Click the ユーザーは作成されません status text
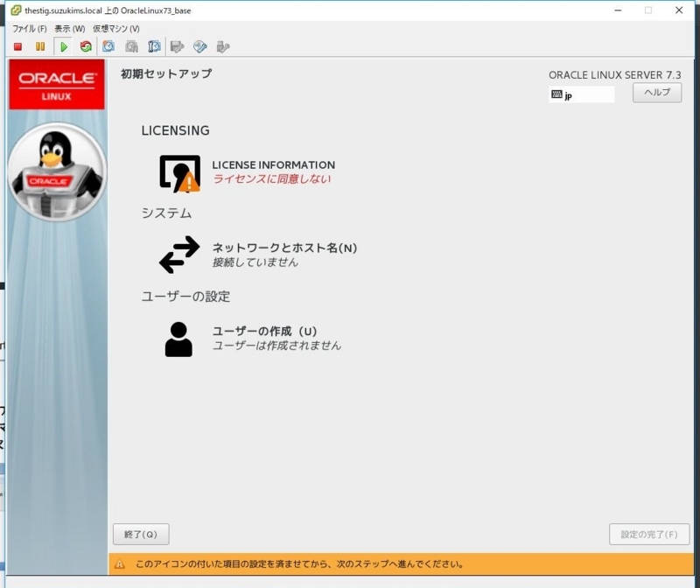This screenshot has height=588, width=700. tap(276, 346)
